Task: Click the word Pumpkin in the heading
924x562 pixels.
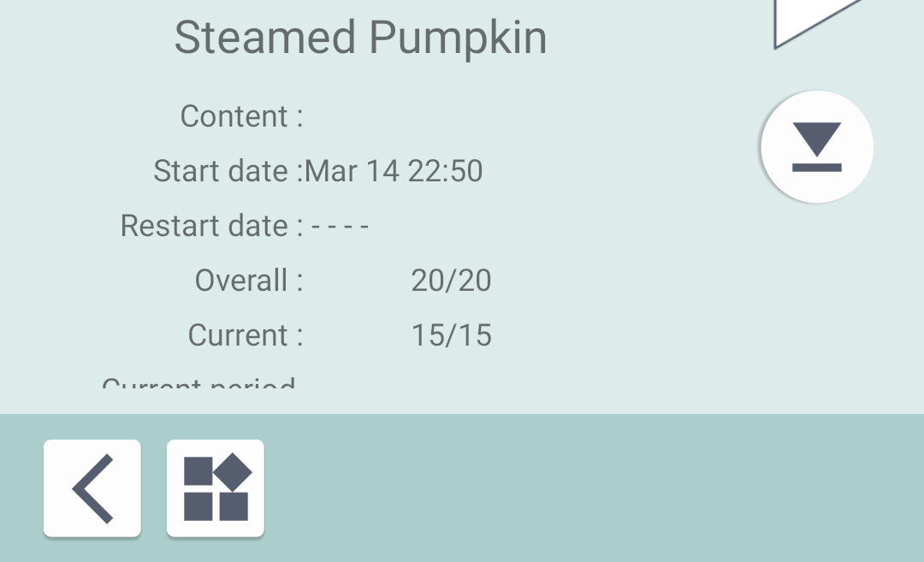Action: (x=458, y=38)
